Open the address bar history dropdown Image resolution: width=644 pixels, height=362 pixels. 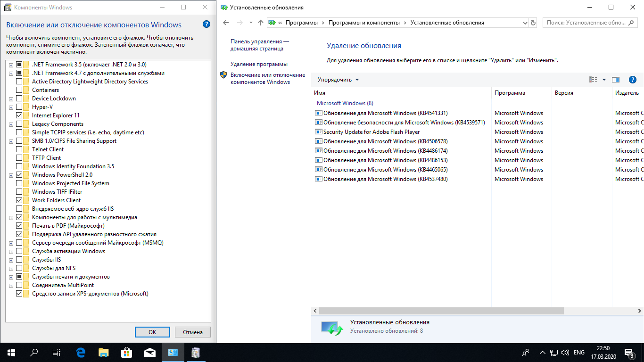(525, 23)
